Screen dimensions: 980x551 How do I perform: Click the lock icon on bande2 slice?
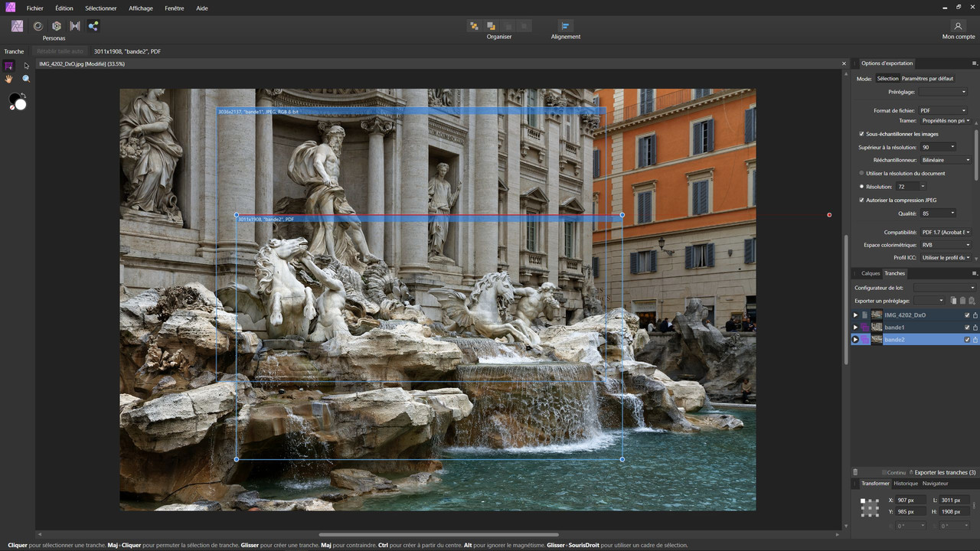pos(975,339)
